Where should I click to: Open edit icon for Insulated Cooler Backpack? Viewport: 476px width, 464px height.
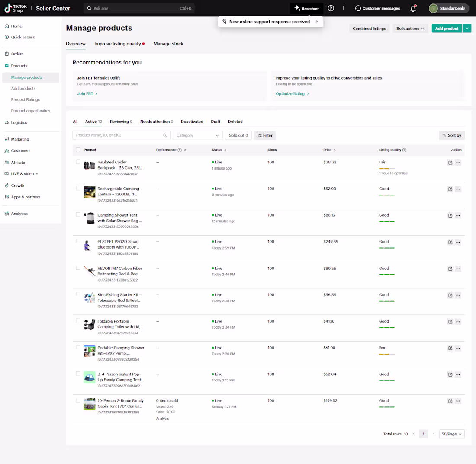click(x=450, y=163)
